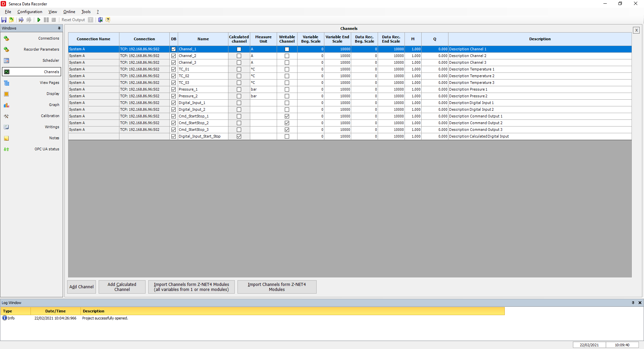
Task: Toggle Writable Channel checkbox for Channel_3
Action: pos(287,63)
